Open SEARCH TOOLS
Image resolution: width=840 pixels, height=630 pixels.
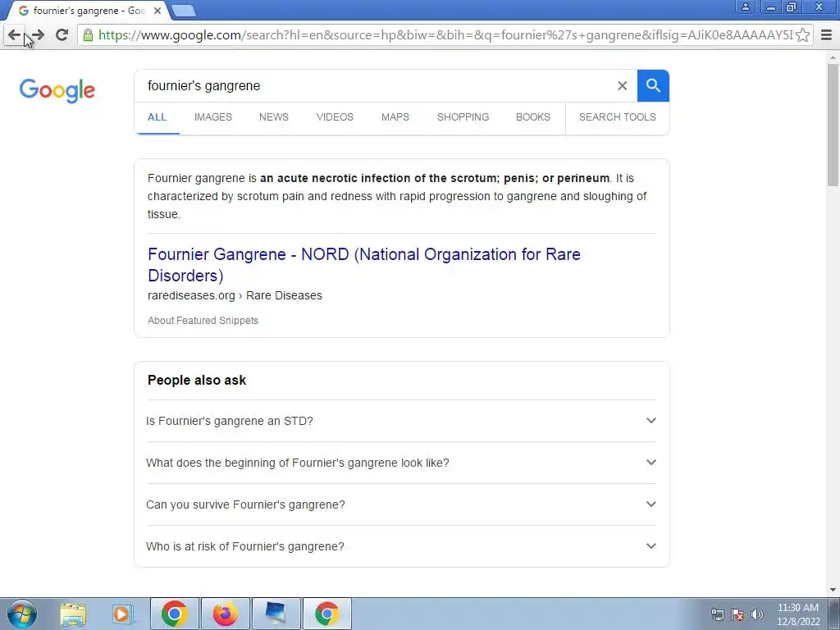click(x=617, y=117)
